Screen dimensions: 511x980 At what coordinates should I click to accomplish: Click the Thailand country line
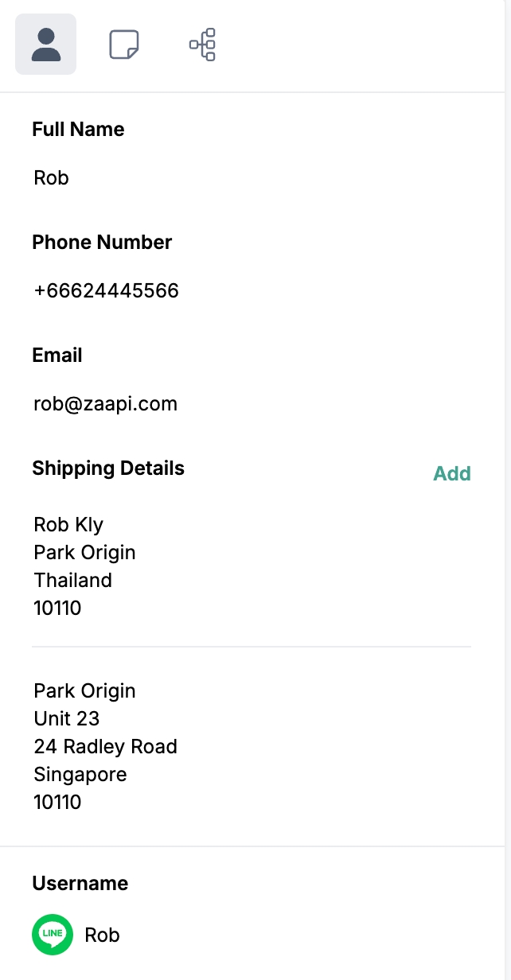coord(72,580)
